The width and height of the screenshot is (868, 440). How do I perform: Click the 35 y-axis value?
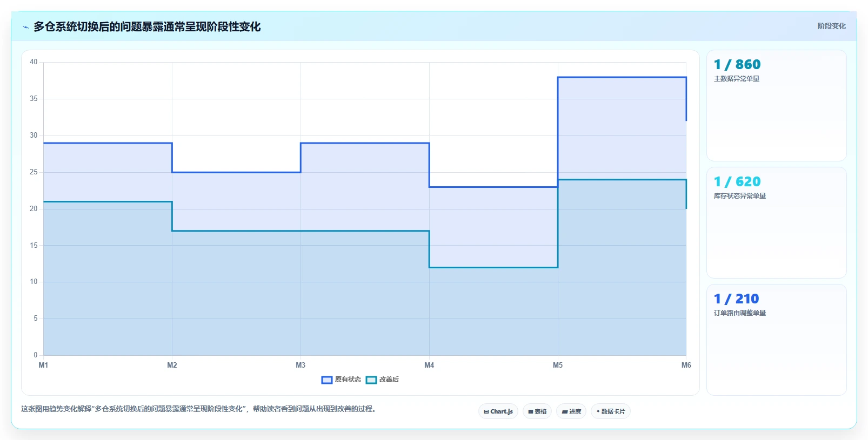(x=34, y=99)
